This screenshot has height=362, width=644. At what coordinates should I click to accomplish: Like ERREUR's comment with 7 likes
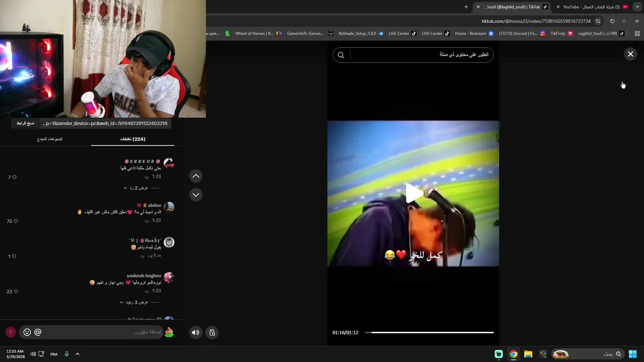[14, 177]
